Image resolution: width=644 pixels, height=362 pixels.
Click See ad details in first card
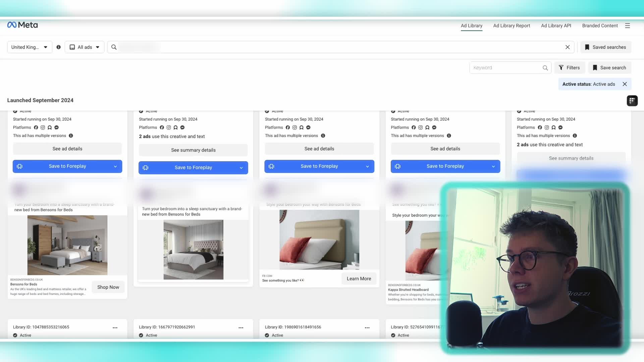(x=67, y=149)
